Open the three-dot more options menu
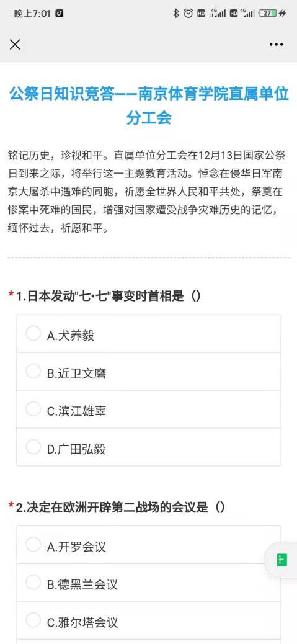Image resolution: width=297 pixels, height=644 pixels. pos(276,44)
